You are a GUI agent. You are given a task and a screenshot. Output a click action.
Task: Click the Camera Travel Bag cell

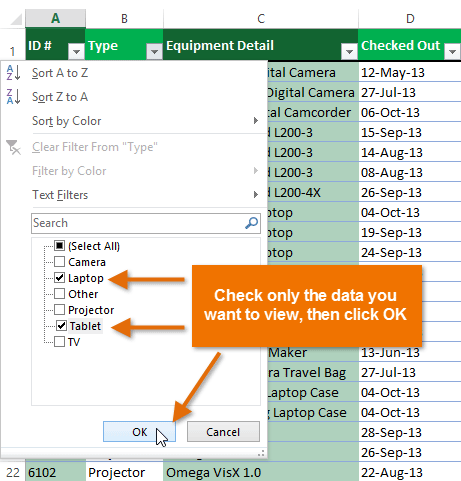tap(313, 372)
